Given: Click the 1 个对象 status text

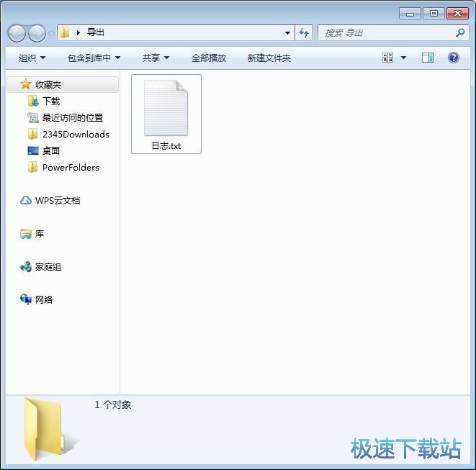Looking at the screenshot, I should point(112,405).
